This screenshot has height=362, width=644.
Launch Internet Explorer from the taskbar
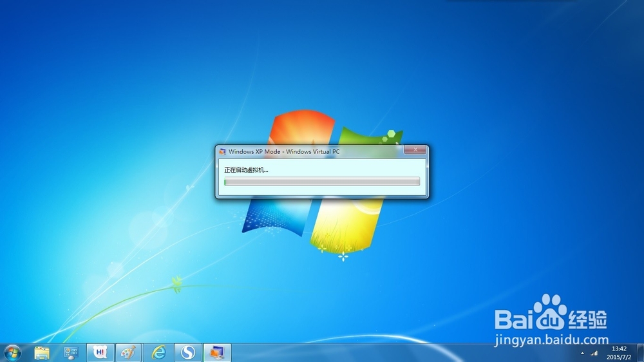(158, 352)
